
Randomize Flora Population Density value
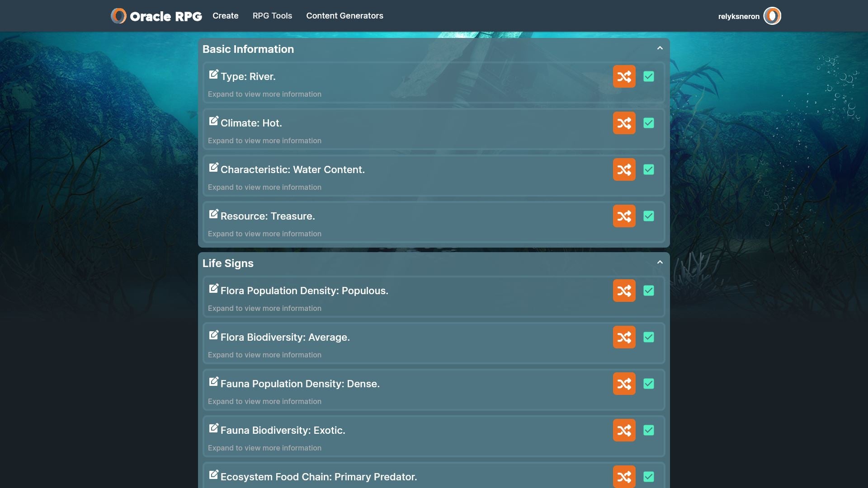(x=624, y=291)
